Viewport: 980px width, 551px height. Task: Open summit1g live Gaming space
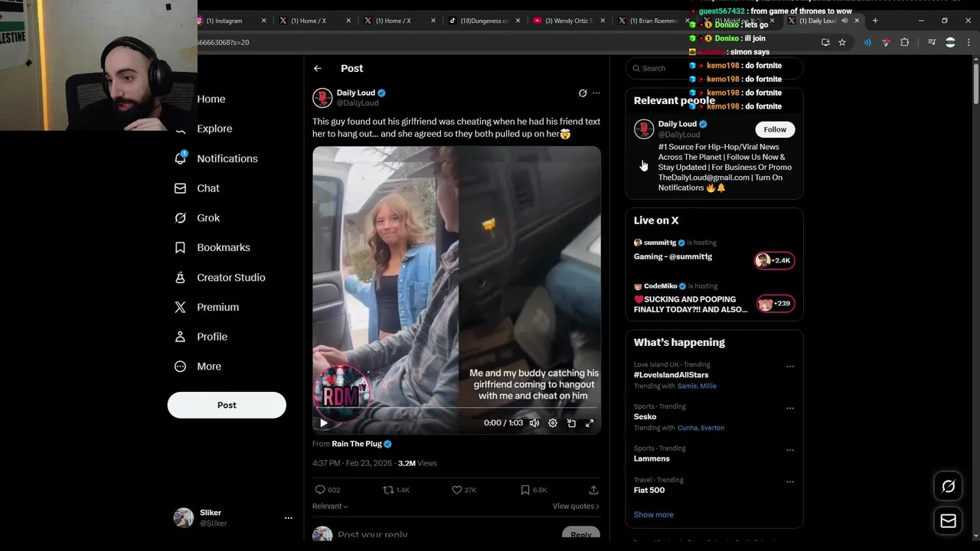[714, 253]
